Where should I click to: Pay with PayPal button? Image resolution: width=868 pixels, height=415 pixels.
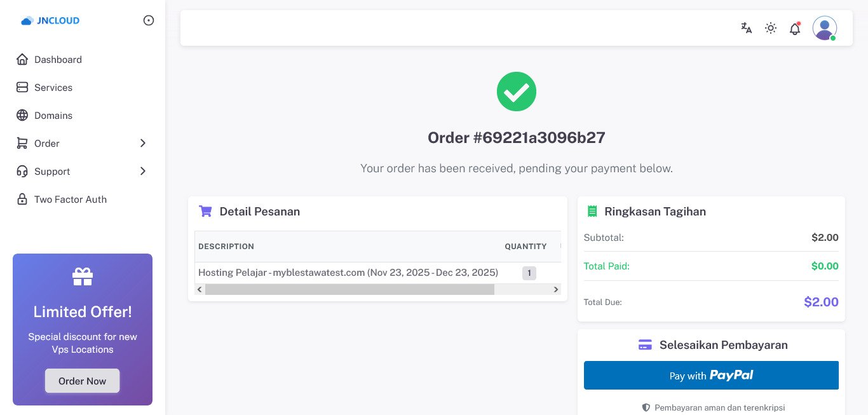pyautogui.click(x=711, y=376)
